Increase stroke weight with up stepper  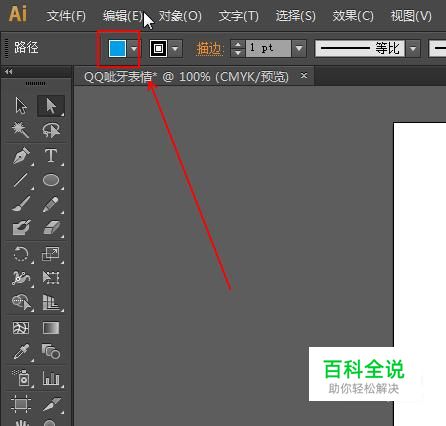237,44
